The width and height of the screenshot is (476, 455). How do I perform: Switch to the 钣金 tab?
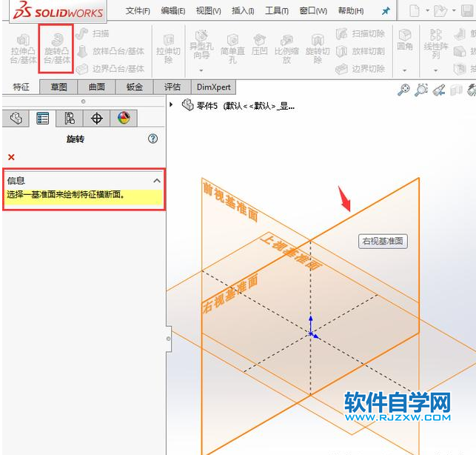(135, 87)
